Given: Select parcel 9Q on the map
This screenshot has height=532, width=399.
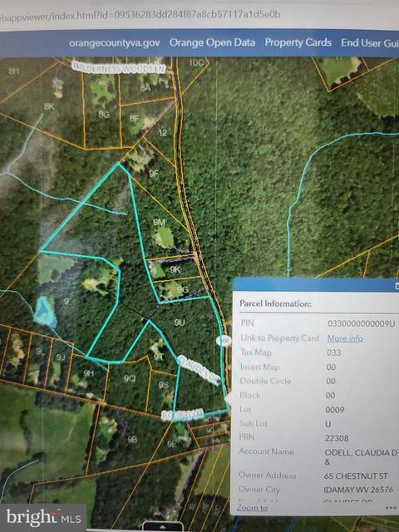Looking at the screenshot, I should [130, 378].
